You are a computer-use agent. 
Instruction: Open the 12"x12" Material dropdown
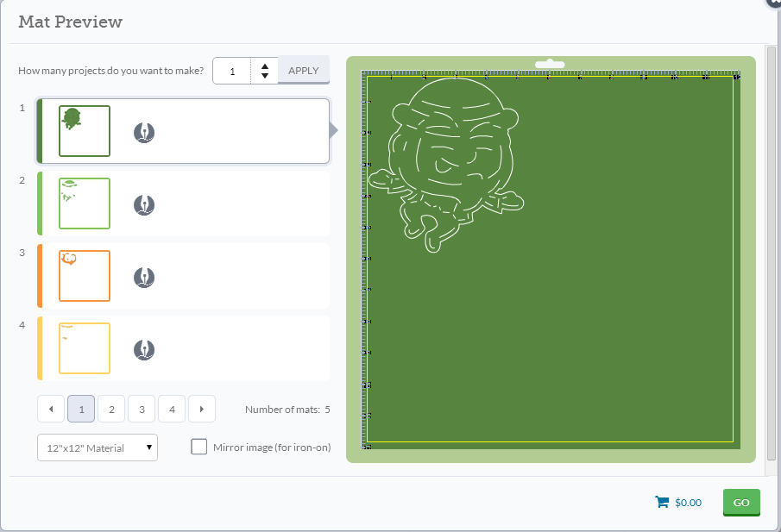(x=98, y=448)
